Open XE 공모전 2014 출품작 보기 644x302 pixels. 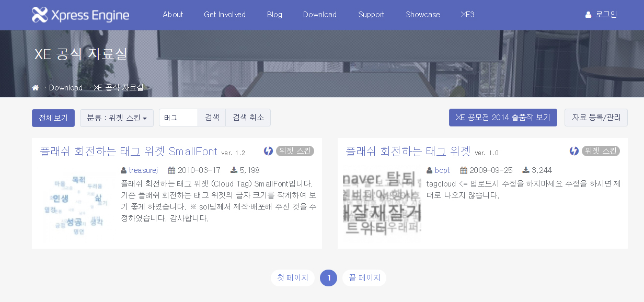point(502,118)
